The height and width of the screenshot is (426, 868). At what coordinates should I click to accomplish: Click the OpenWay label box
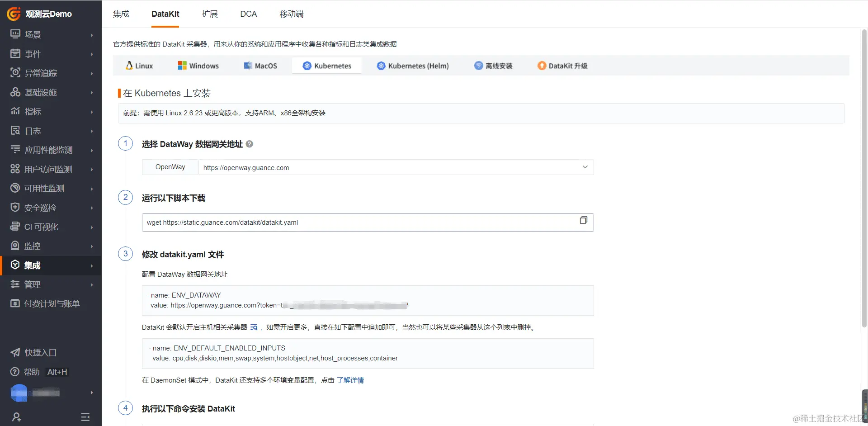pos(170,167)
